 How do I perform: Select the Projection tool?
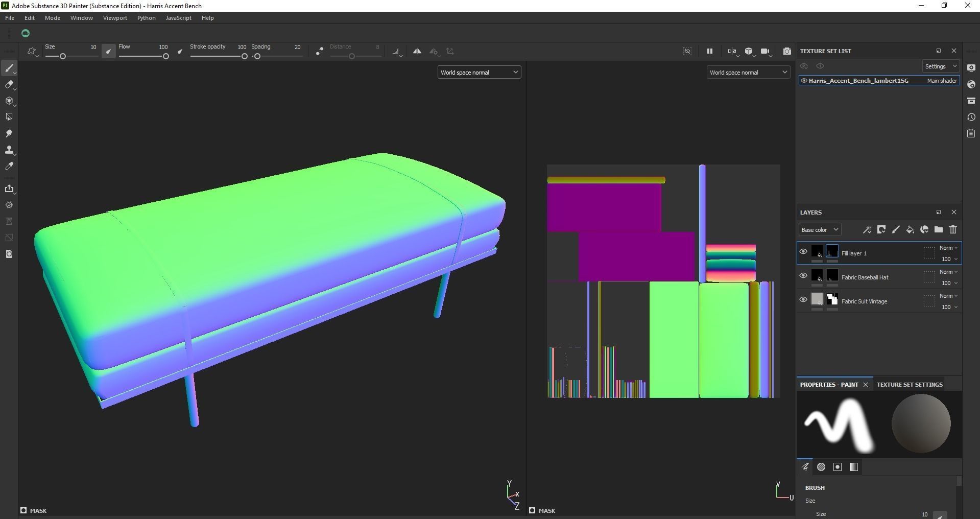9,101
